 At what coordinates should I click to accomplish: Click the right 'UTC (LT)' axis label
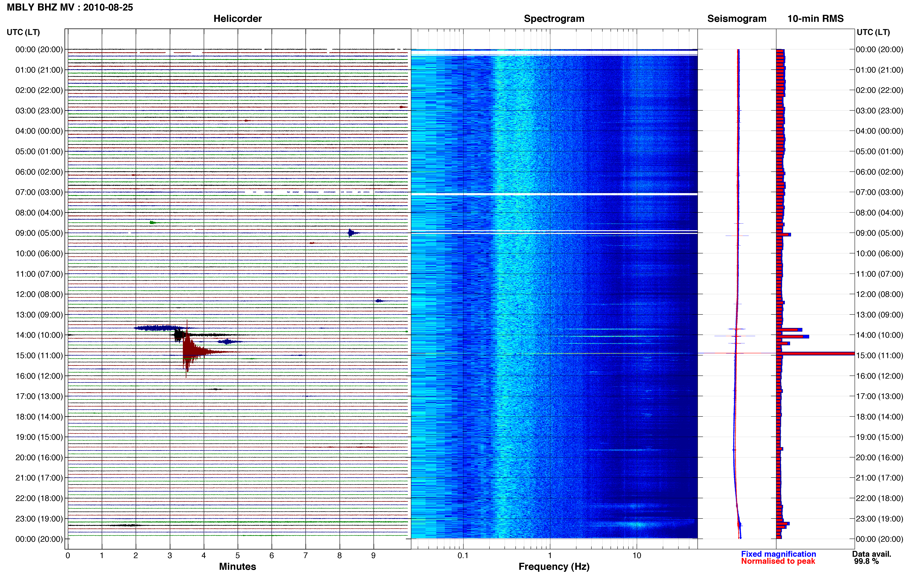click(873, 32)
